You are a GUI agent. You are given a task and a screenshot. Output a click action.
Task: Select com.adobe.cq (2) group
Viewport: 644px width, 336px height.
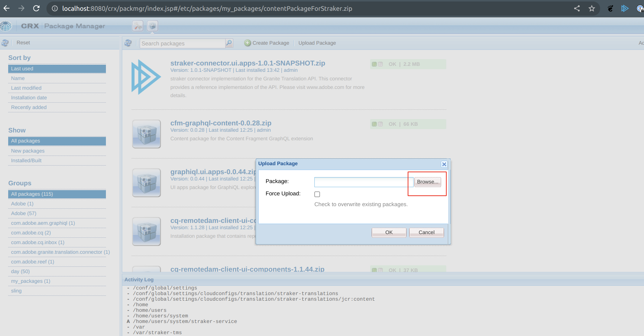[x=57, y=233]
